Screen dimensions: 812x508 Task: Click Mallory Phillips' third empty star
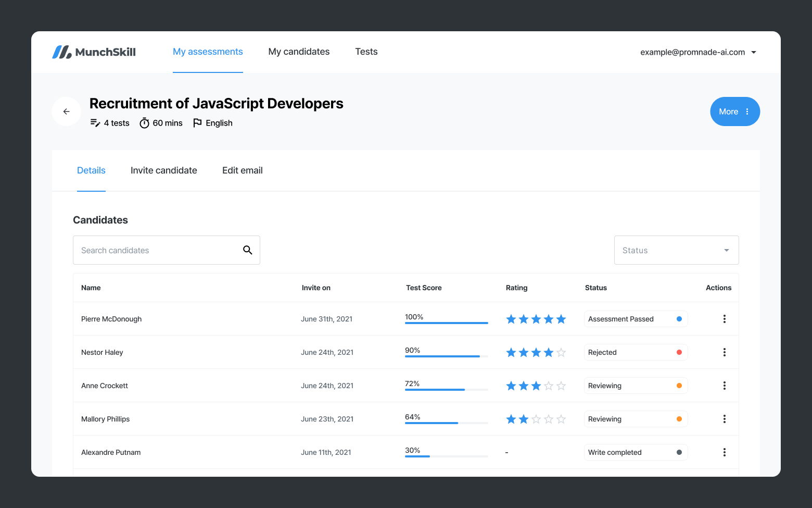tap(536, 419)
